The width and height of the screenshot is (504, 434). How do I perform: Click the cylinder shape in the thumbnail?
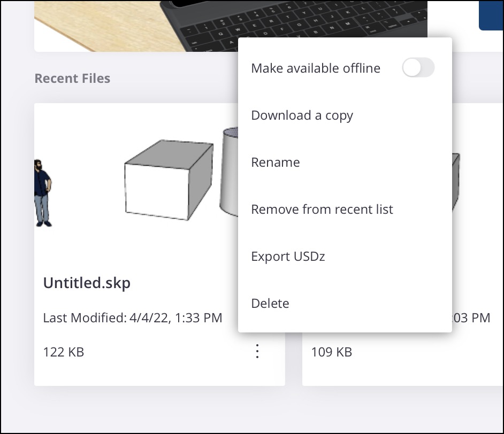coord(230,171)
